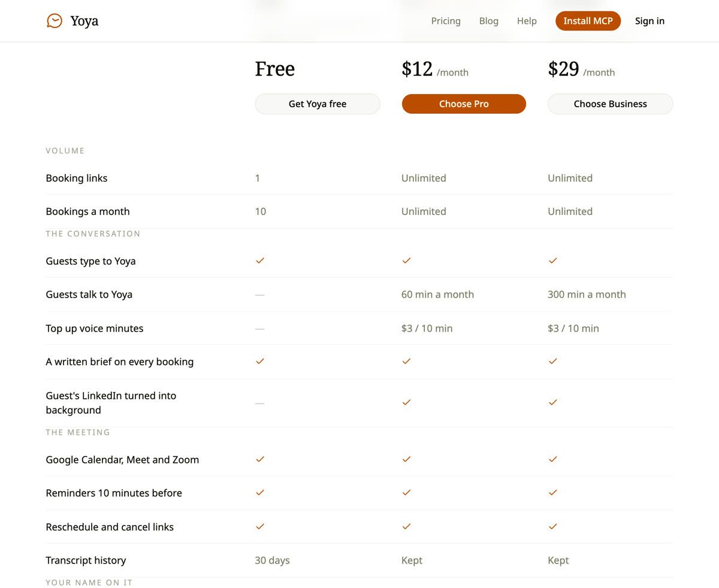The width and height of the screenshot is (719, 588).
Task: Click Free plan dash for Guests talk to Yoya
Action: 259,295
